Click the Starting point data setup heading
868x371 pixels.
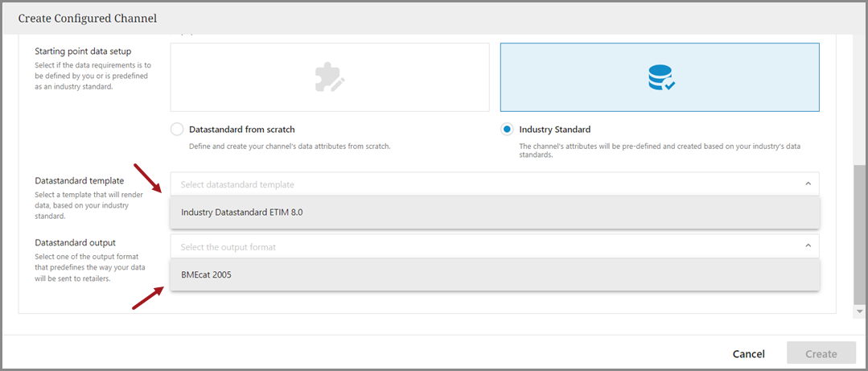point(83,52)
